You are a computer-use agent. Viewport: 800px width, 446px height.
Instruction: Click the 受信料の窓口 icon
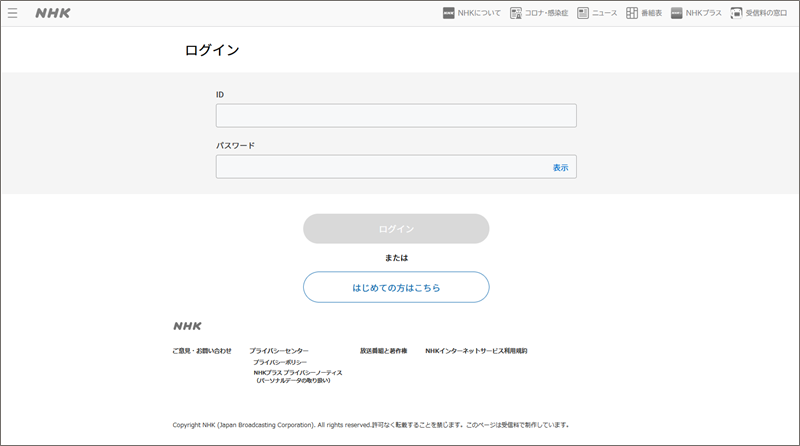click(737, 14)
